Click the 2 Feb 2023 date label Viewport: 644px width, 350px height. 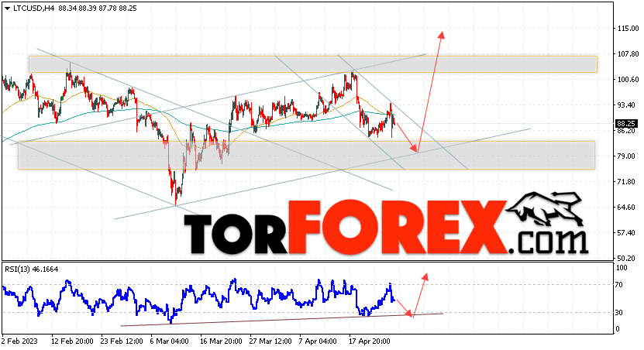(19, 341)
